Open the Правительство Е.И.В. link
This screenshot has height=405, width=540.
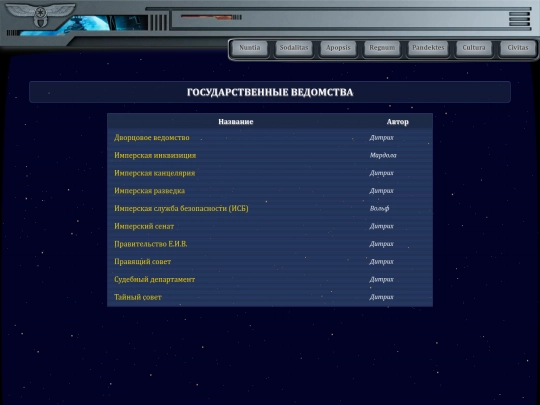[x=150, y=244]
